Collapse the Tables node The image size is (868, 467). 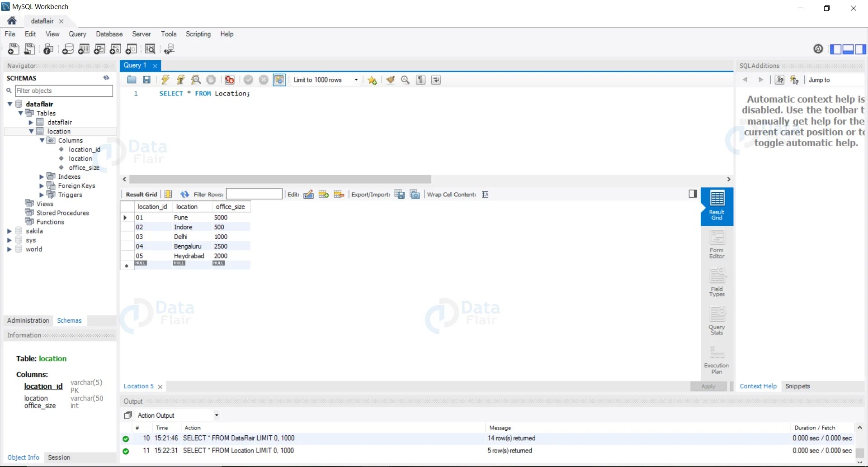click(20, 113)
